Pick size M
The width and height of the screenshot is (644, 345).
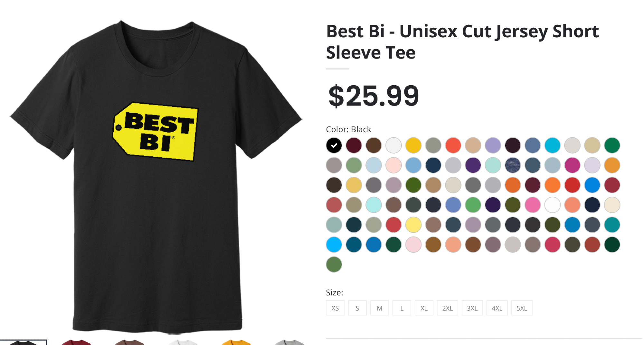click(380, 308)
